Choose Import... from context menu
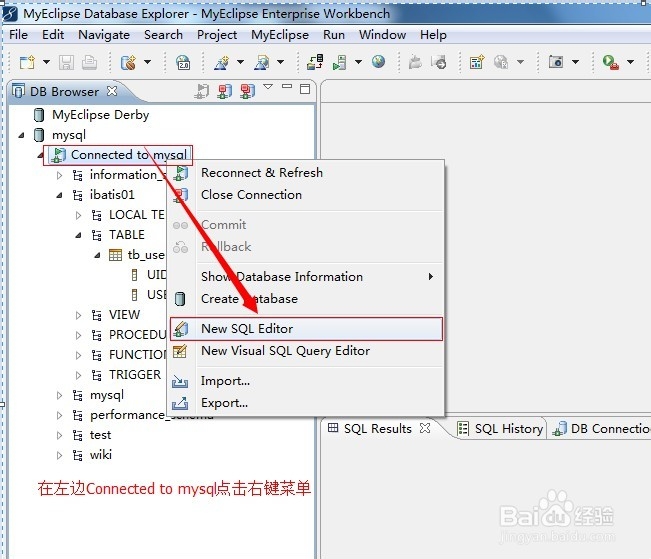This screenshot has height=559, width=651. coord(306,381)
